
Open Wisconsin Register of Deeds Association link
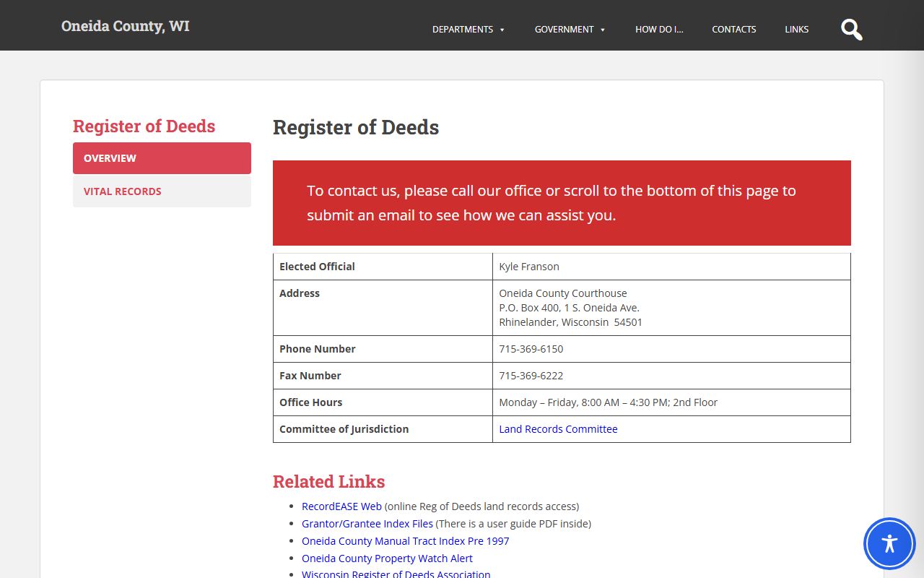396,574
